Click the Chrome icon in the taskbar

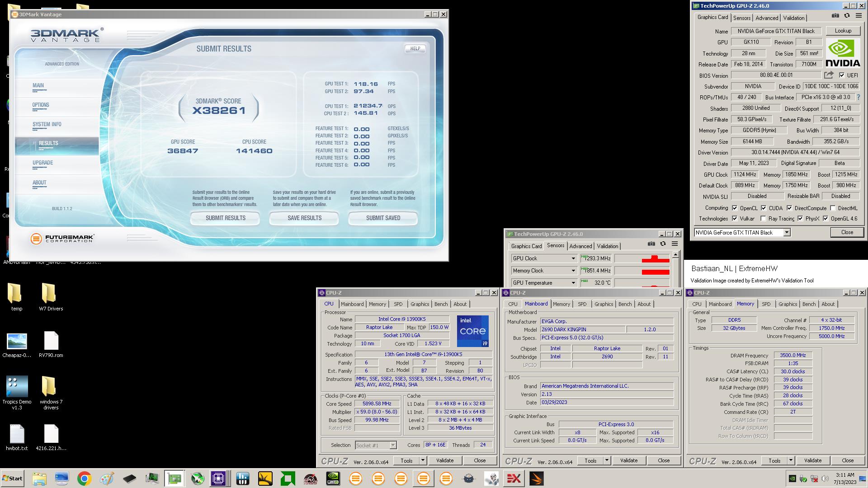click(84, 479)
